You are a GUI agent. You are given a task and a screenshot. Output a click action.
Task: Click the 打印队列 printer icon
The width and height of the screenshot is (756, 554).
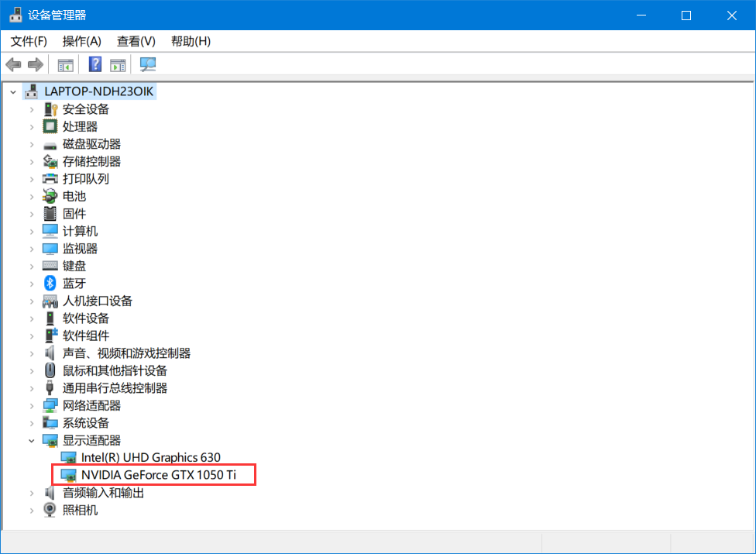pos(50,179)
